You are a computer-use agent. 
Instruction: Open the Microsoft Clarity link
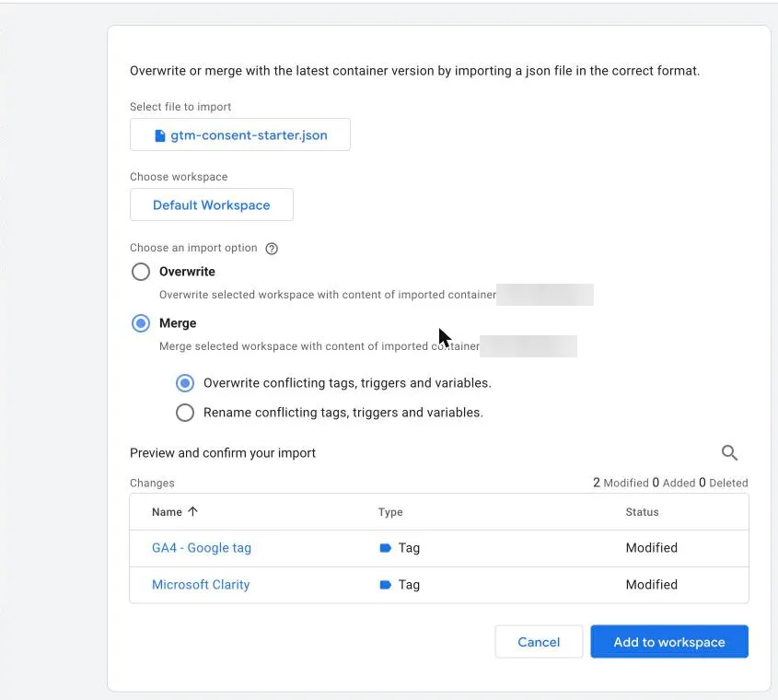click(201, 584)
